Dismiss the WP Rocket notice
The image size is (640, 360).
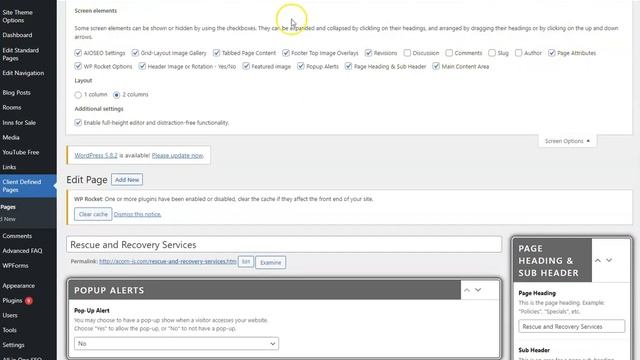click(x=138, y=214)
